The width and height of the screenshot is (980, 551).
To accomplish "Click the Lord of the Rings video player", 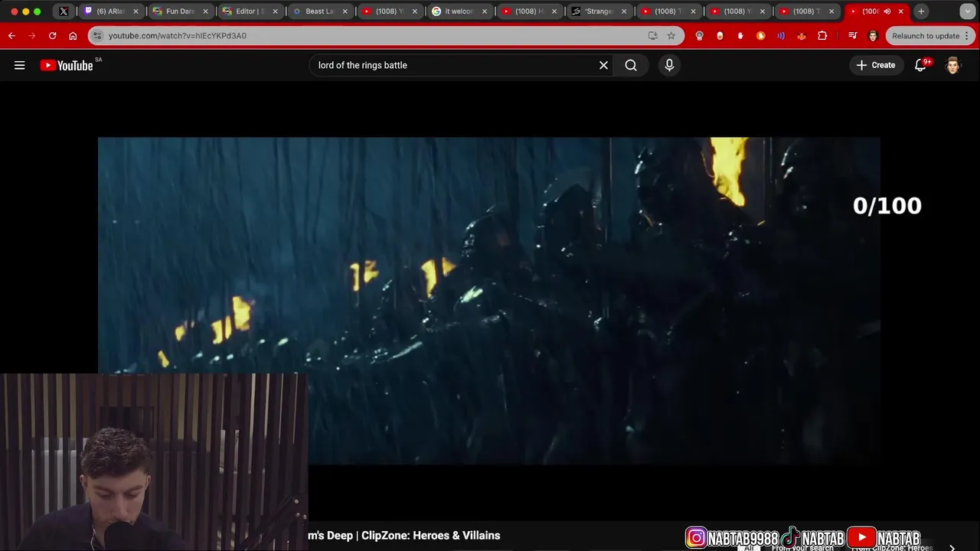I will pos(488,301).
